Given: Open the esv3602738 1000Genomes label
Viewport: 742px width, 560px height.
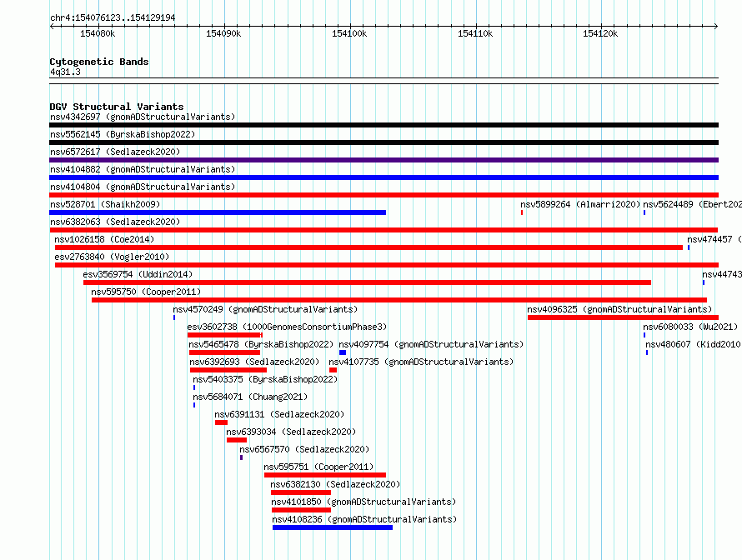Looking at the screenshot, I should (287, 327).
